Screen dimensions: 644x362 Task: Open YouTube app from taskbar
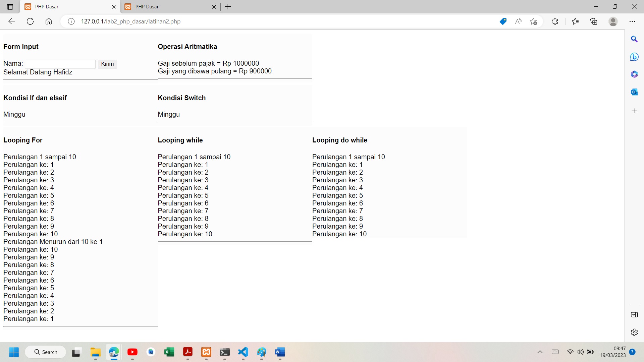click(132, 352)
